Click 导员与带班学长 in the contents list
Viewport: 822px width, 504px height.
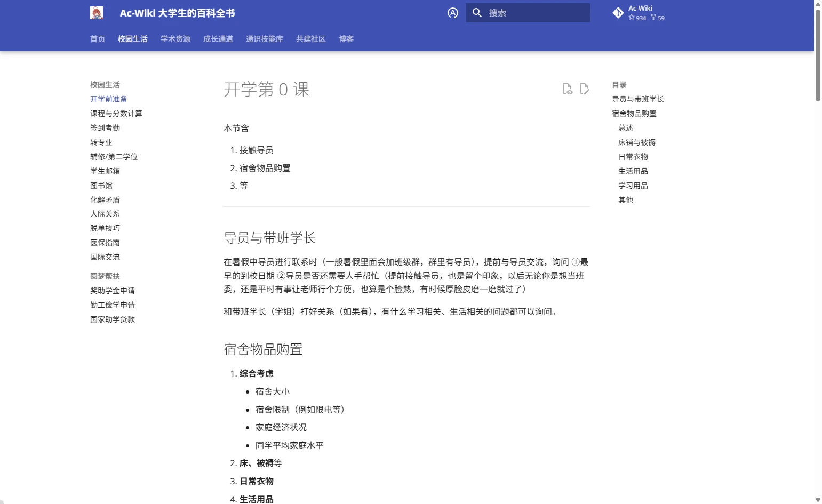(x=637, y=99)
